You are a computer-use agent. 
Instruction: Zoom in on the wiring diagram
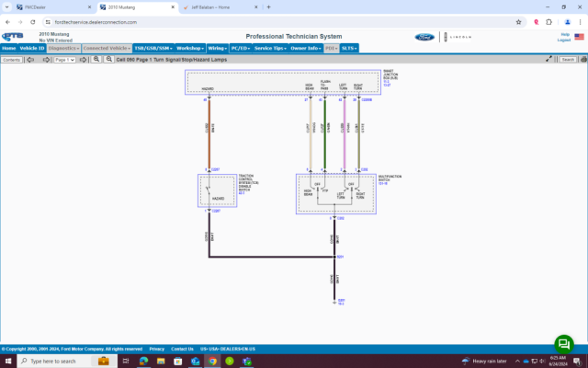pos(96,59)
